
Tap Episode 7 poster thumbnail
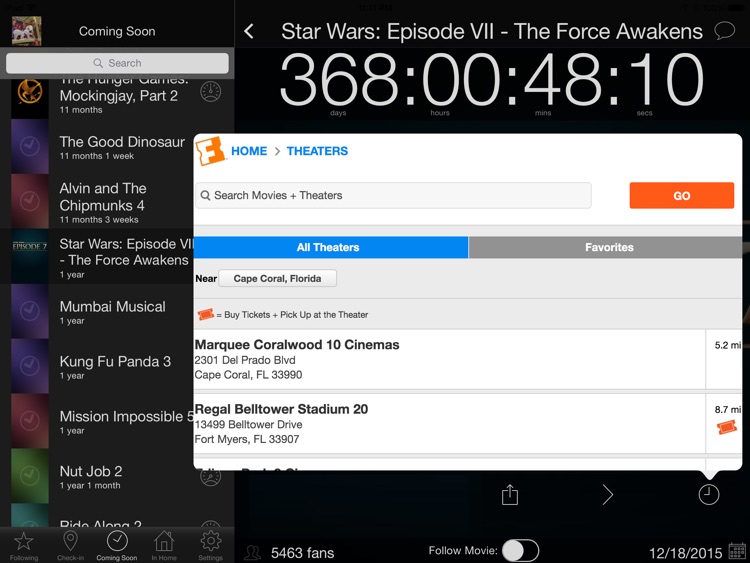[x=30, y=256]
